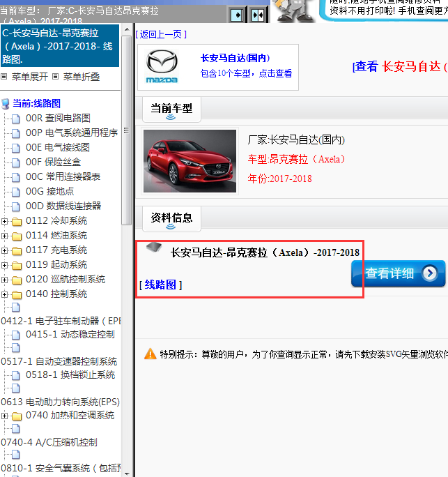Click the 当前:线路图 root computer icon
This screenshot has width=448, height=477.
(x=5, y=104)
